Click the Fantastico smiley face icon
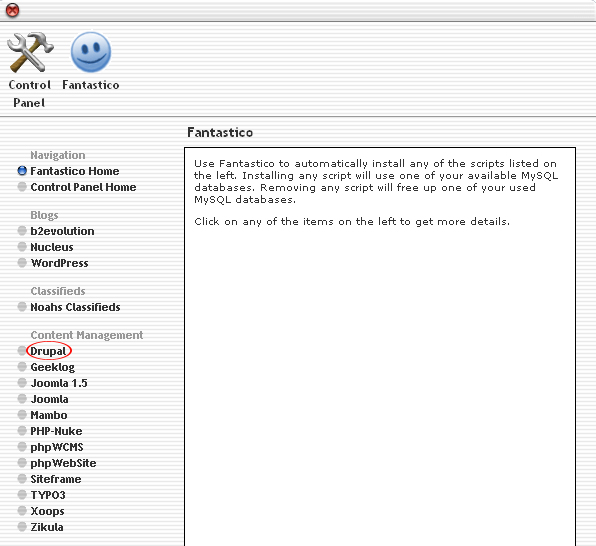The width and height of the screenshot is (596, 546). 91,52
